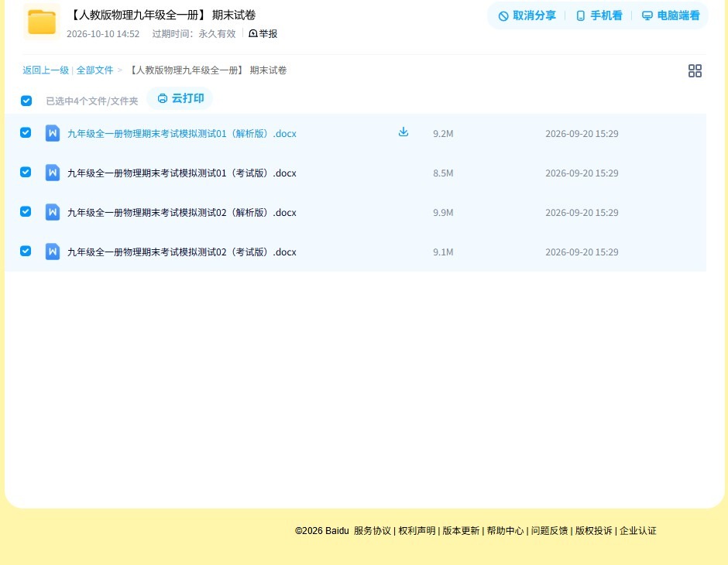Click the 9.1M file size text
This screenshot has height=565, width=728.
pyautogui.click(x=443, y=252)
